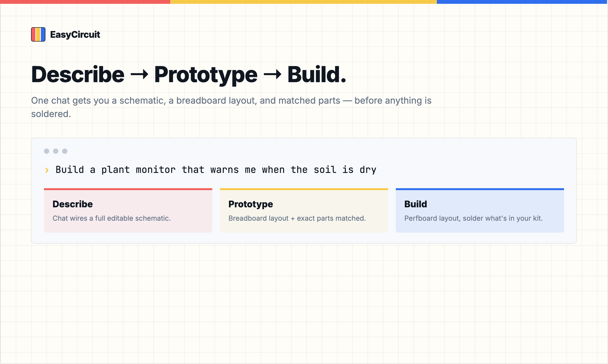The image size is (608, 364).
Task: Click "Perfboard layout, solder what's in your kit" text
Action: [x=473, y=218]
